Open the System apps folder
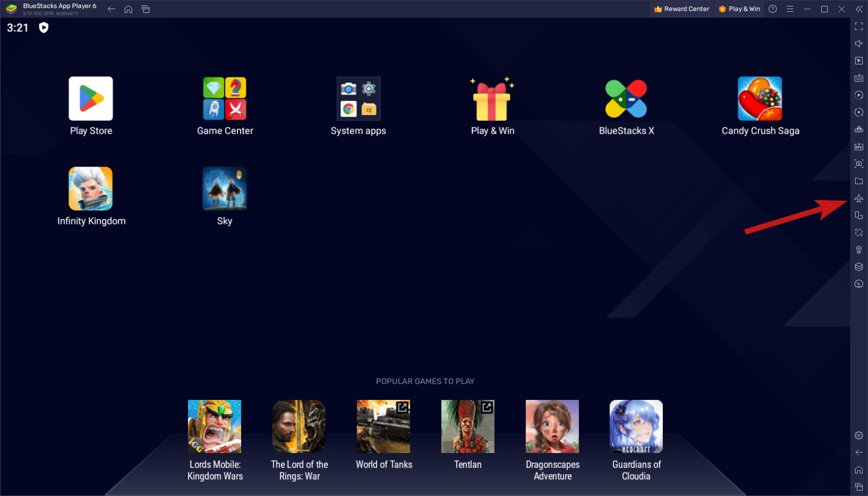This screenshot has height=496, width=868. 358,99
